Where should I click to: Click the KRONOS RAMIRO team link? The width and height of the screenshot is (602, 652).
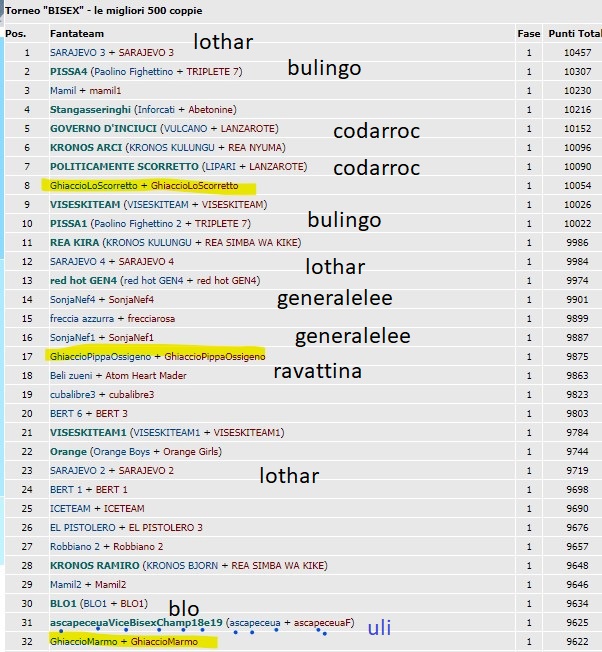point(94,566)
